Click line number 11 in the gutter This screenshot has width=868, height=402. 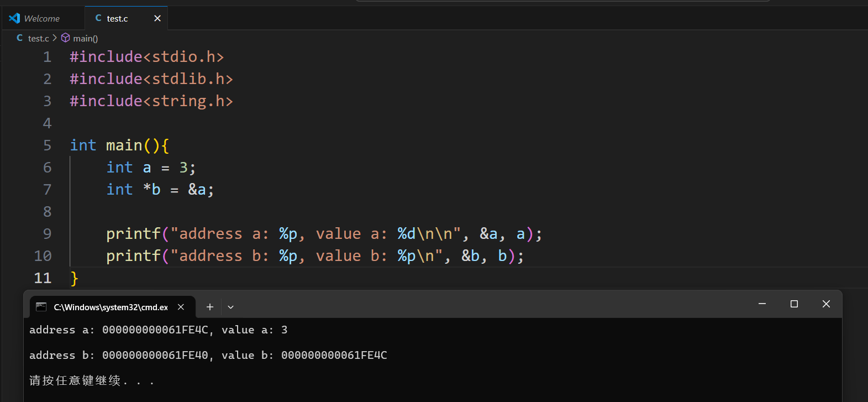click(43, 278)
